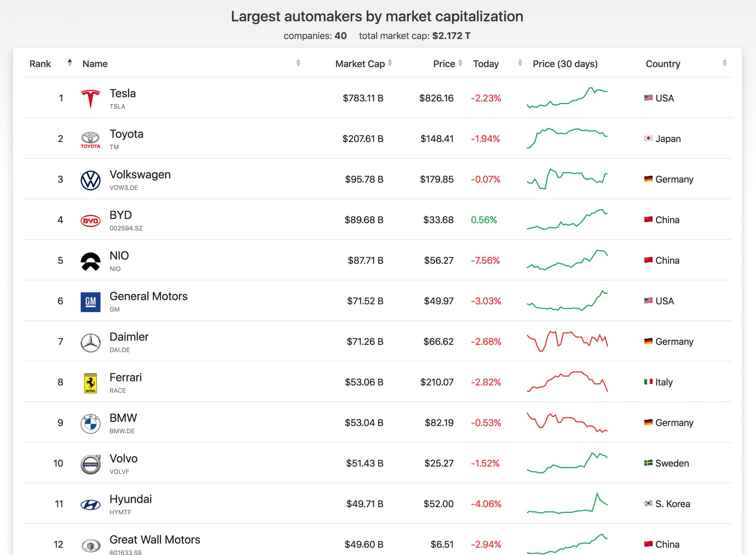756x555 pixels.
Task: Click Hyundai's 30-day price chart
Action: (x=567, y=503)
